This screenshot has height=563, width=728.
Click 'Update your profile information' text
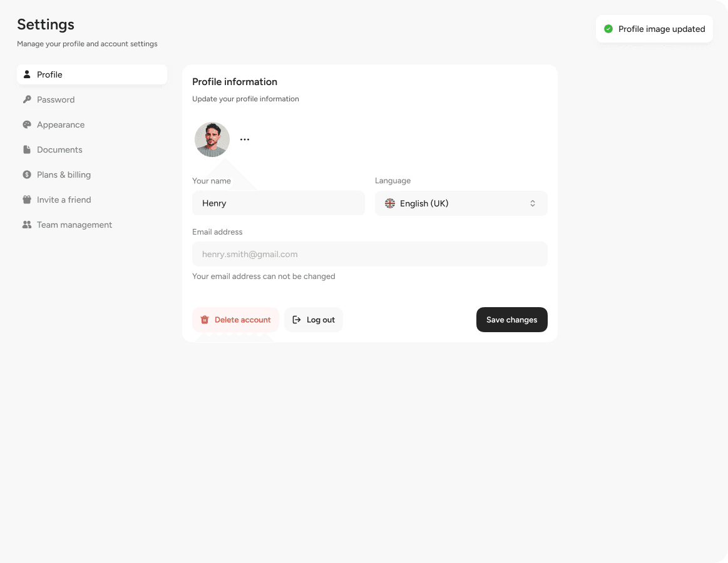245,99
